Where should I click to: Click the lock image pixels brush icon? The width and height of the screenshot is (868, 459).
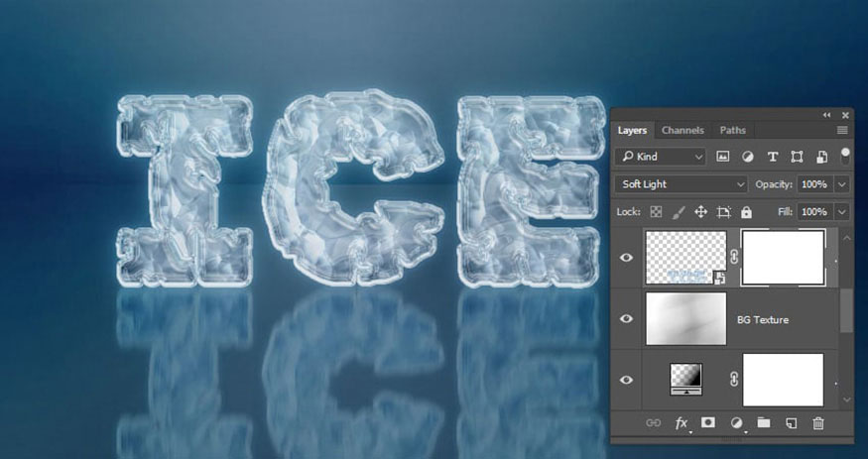pos(679,212)
